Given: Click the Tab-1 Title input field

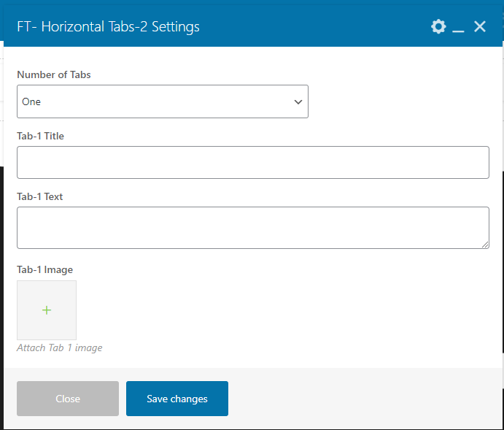Looking at the screenshot, I should 253,162.
